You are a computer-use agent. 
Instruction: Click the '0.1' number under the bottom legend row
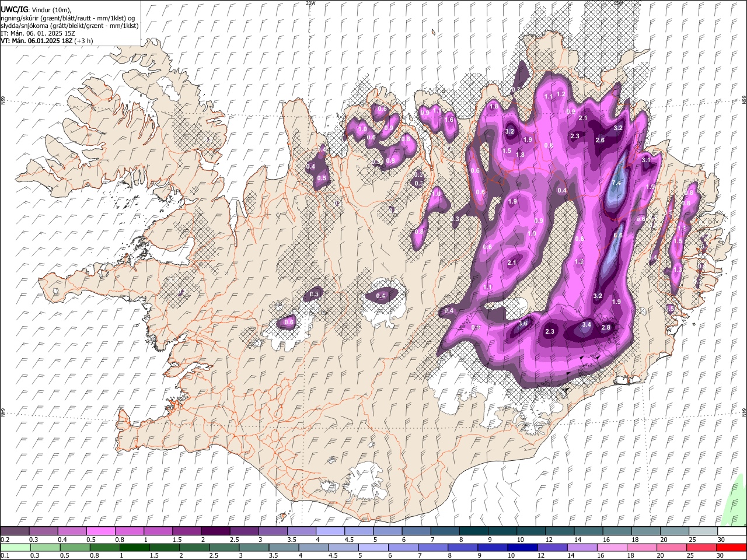pos(5,555)
